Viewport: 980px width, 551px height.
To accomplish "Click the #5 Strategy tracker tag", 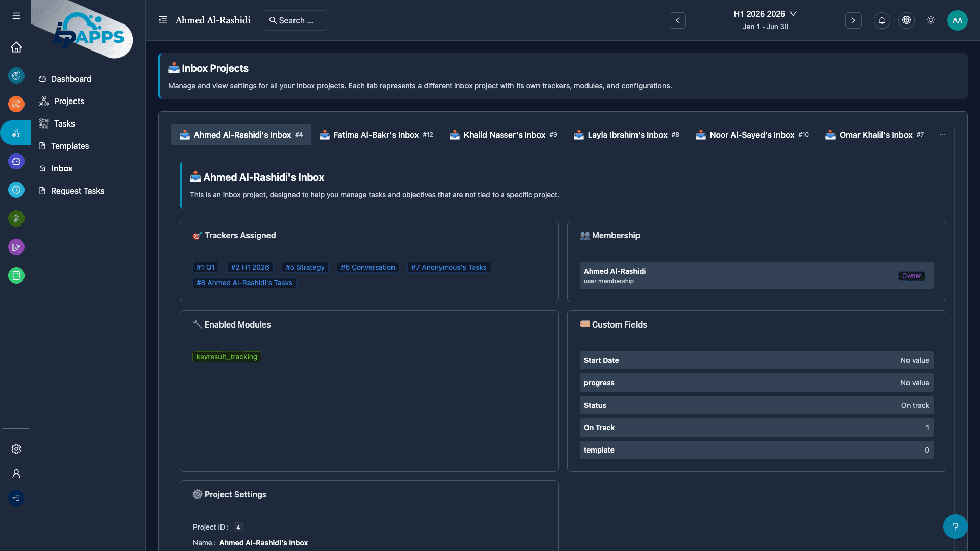I will 305,267.
